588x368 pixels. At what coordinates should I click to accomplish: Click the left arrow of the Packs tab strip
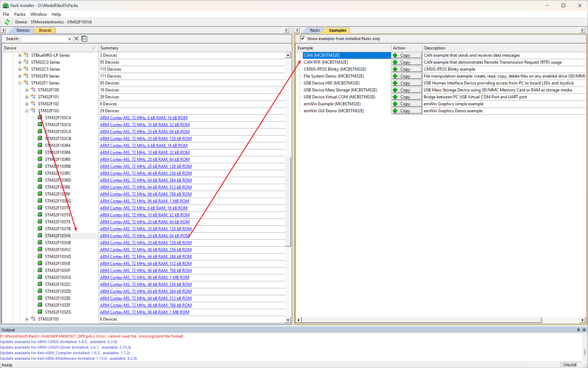(297, 30)
